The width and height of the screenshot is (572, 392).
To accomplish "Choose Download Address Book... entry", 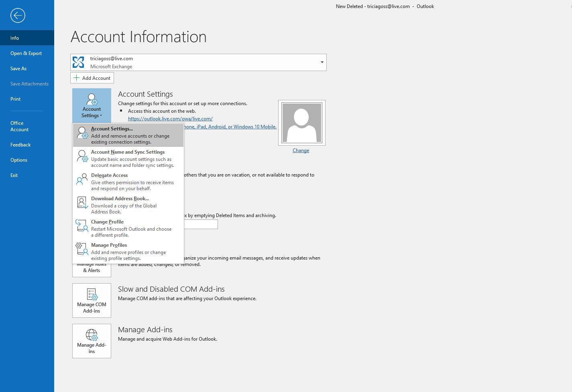I will 128,205.
